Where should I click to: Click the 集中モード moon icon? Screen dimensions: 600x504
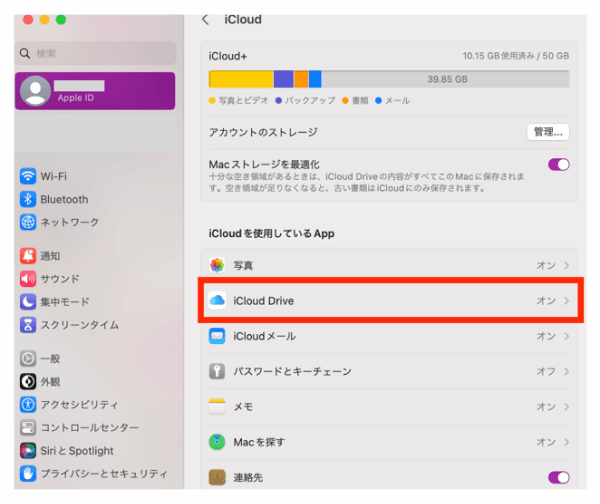28,302
